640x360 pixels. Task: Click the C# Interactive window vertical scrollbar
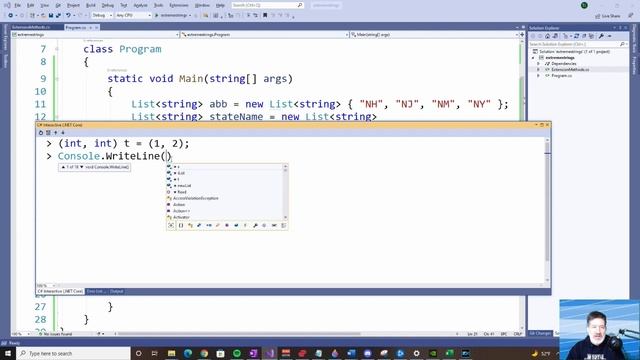tap(547, 210)
